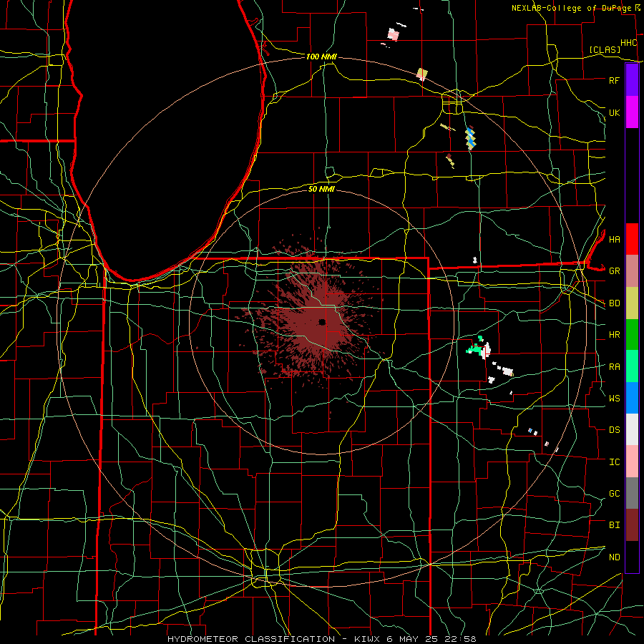
Task: Click the RA legend label
Action: click(x=614, y=367)
